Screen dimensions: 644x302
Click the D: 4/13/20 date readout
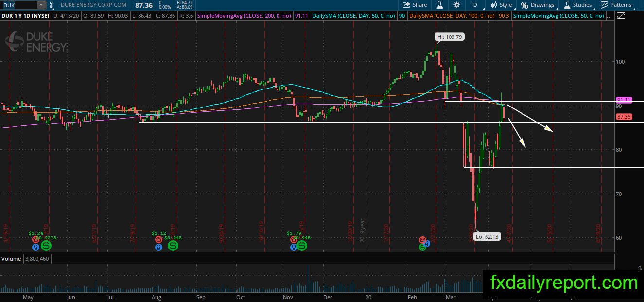[x=66, y=16]
